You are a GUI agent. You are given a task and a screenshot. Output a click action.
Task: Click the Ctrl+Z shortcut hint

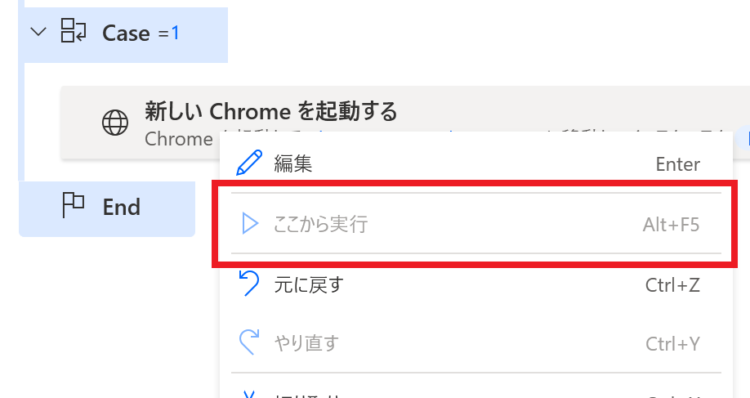point(673,285)
